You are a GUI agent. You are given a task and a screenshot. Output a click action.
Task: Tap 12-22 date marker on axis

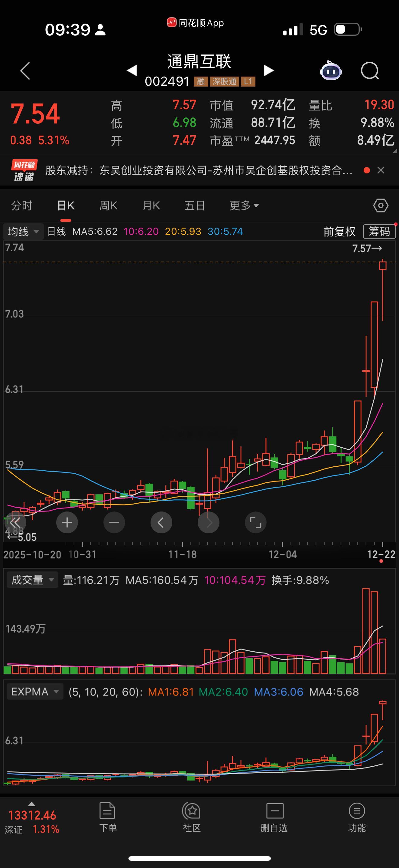[x=381, y=554]
